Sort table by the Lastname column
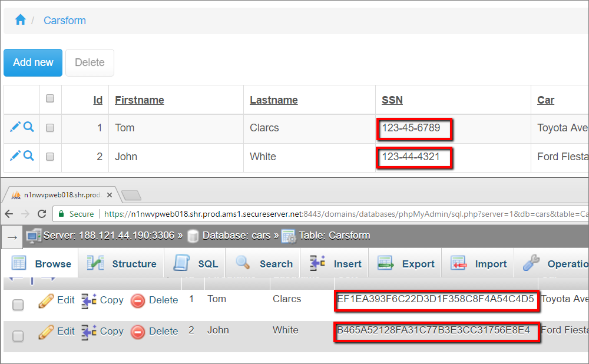This screenshot has height=364, width=589. click(x=273, y=100)
